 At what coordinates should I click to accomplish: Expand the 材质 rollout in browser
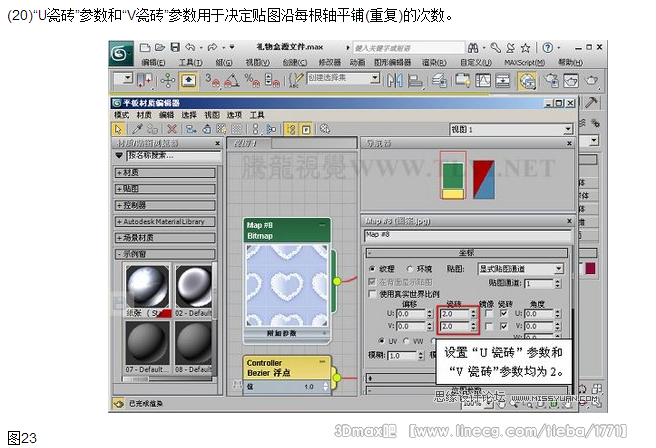point(165,172)
